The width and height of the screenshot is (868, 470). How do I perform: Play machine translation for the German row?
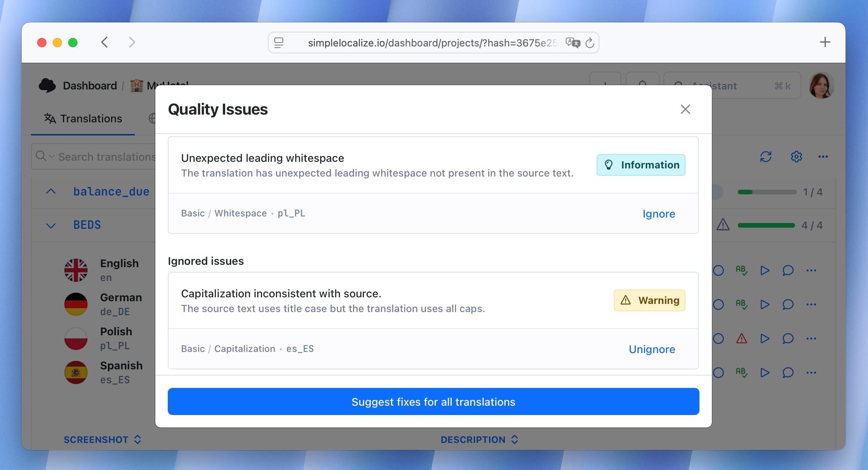tap(765, 304)
